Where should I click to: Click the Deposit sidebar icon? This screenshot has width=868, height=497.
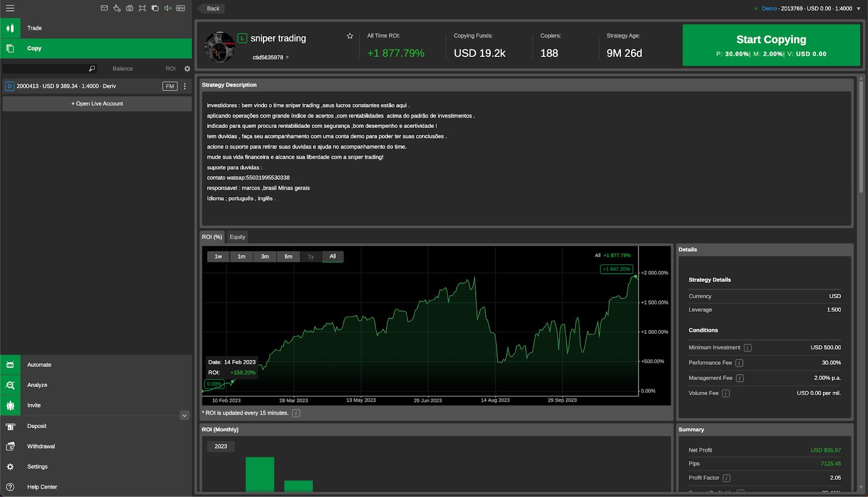click(10, 426)
